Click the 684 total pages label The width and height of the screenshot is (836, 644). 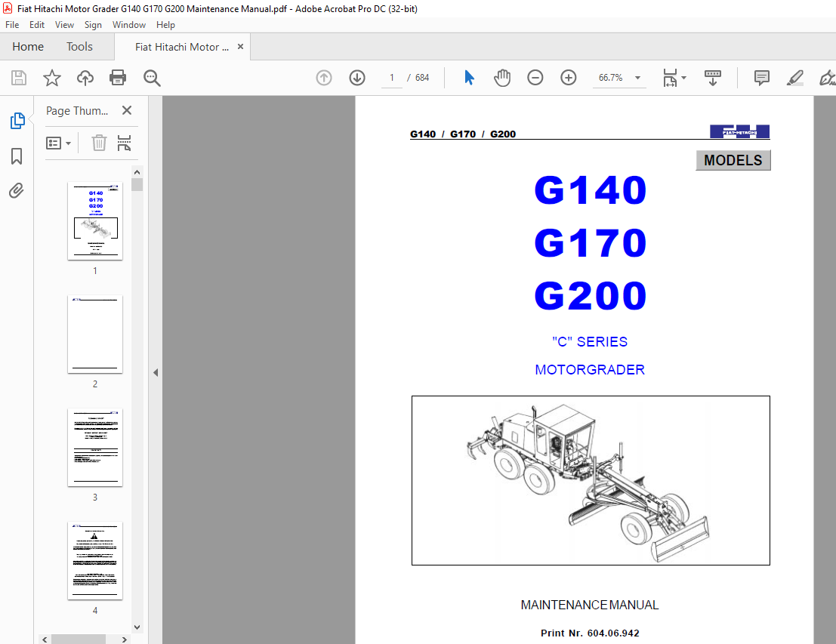[x=422, y=78]
